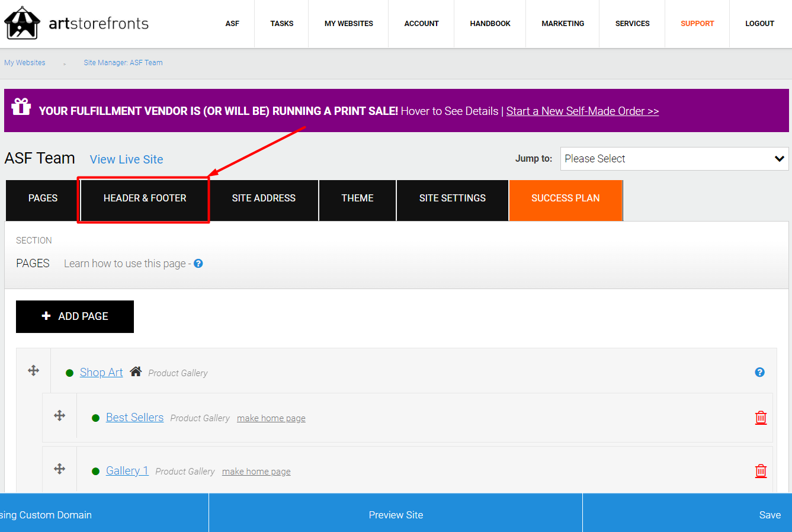The width and height of the screenshot is (792, 532).
Task: Click the 'Hover to See Details' banner text
Action: (x=450, y=111)
